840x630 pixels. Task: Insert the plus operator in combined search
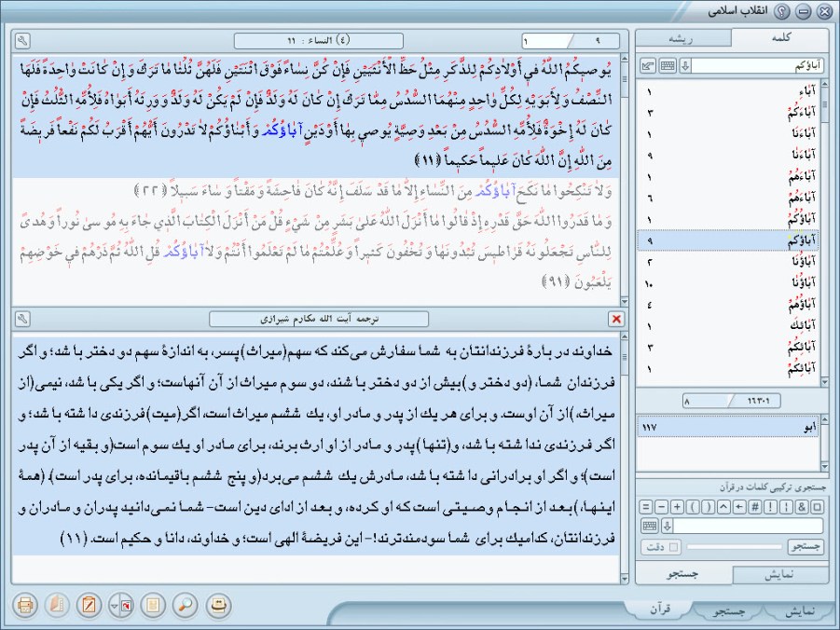pyautogui.click(x=677, y=506)
